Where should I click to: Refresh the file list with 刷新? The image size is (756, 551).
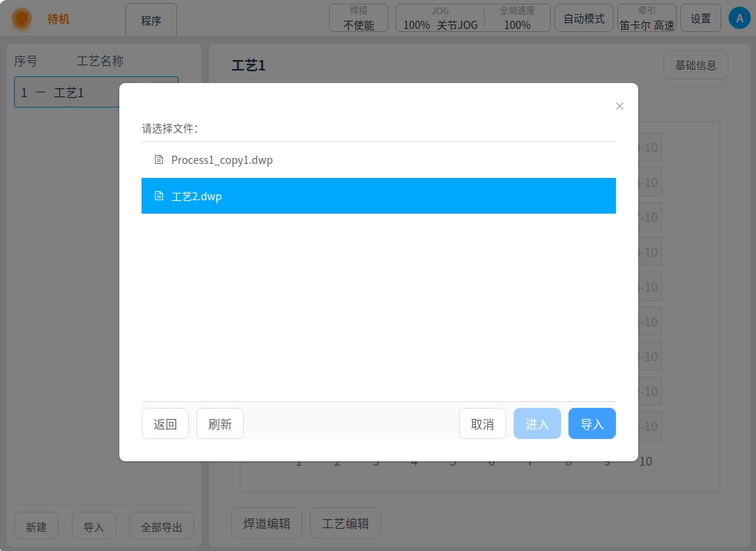pos(219,424)
